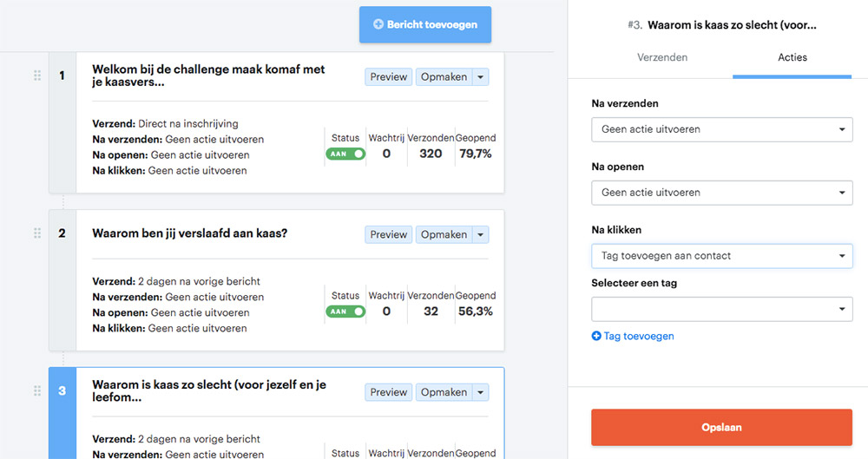The width and height of the screenshot is (868, 459).
Task: Open Na klikken action dropdown
Action: click(x=721, y=256)
